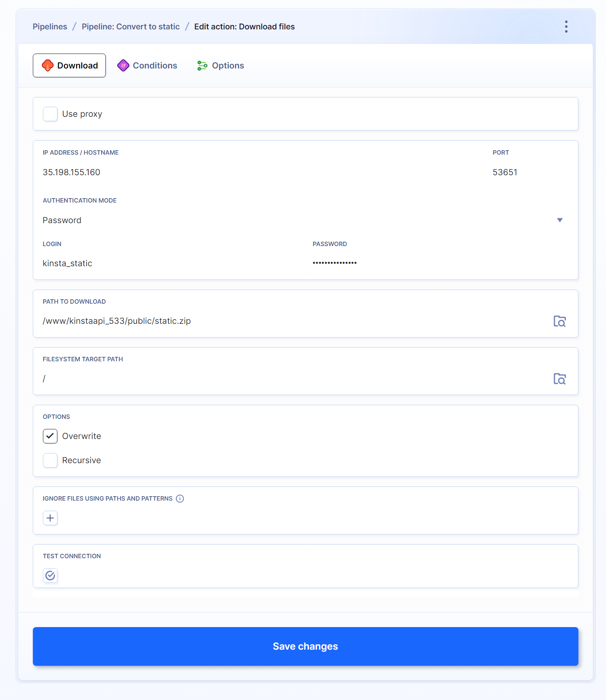Run the test connection check icon
Viewport: 606px width, 700px height.
[x=50, y=576]
